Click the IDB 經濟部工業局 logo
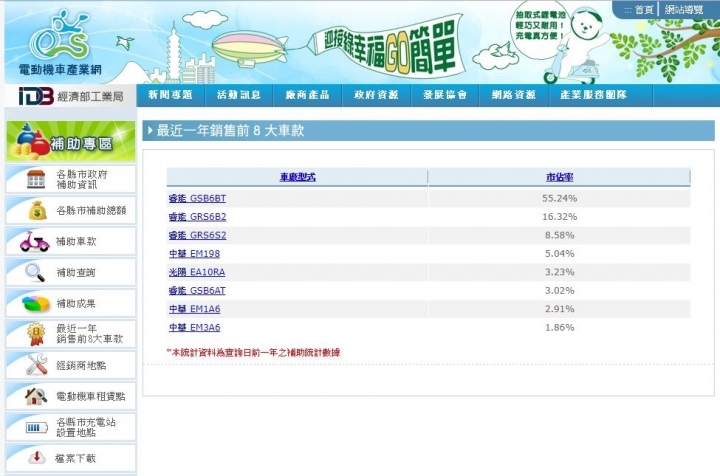Image resolution: width=720 pixels, height=476 pixels. click(x=71, y=96)
